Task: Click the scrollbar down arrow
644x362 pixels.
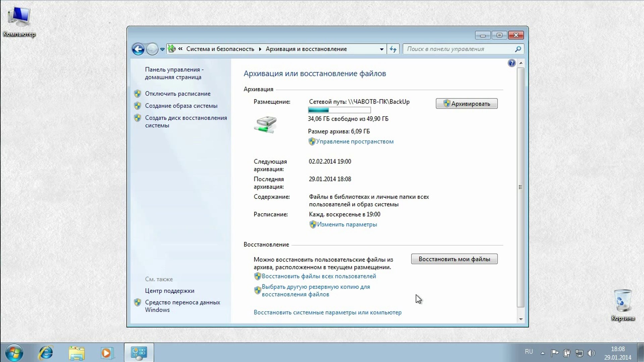Action: [521, 319]
